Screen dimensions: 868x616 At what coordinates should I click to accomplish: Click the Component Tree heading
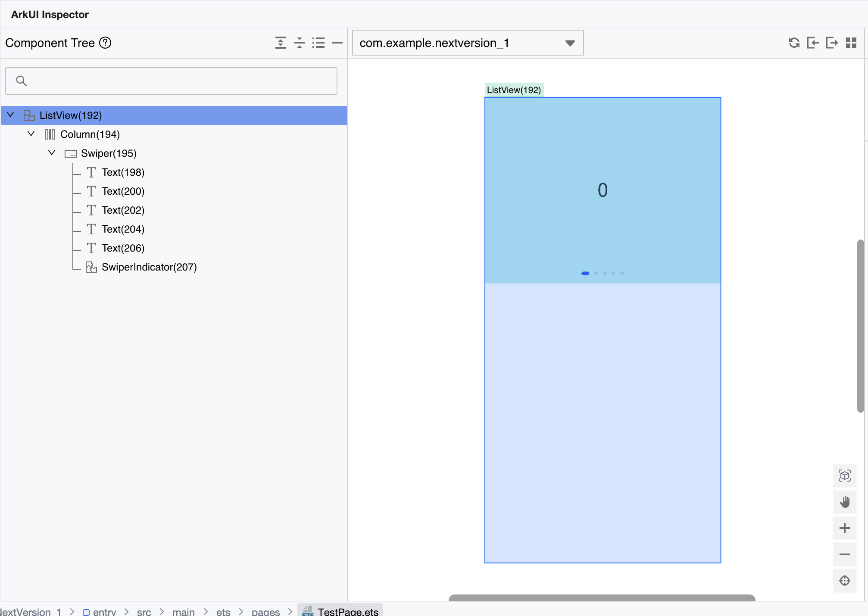[x=50, y=43]
